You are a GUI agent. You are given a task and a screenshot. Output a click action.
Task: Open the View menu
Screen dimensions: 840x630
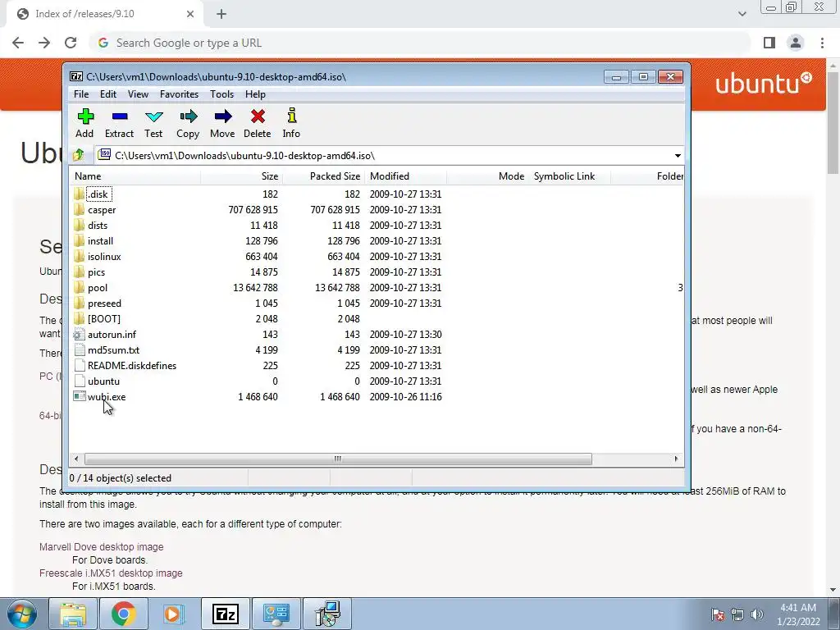click(138, 94)
